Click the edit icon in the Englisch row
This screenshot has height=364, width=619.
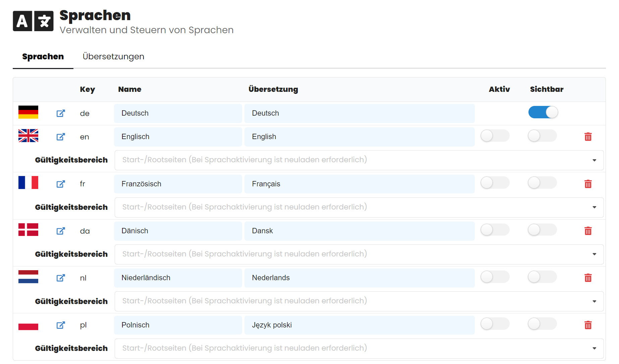click(60, 137)
